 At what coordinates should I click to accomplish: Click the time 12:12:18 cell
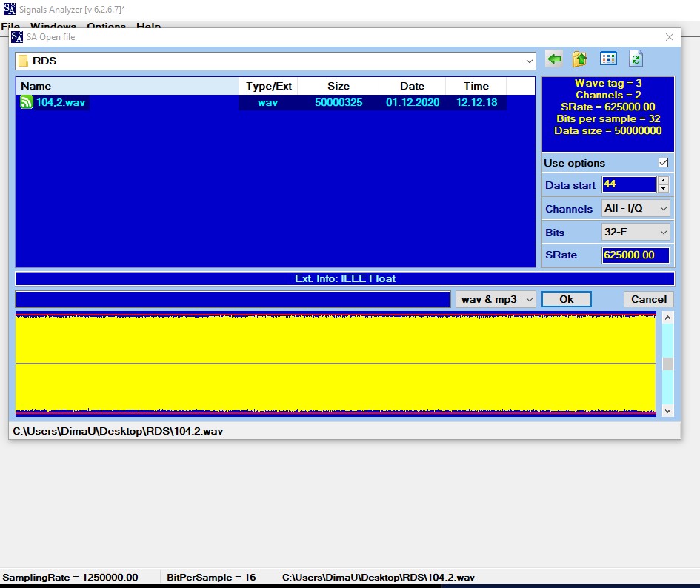tap(476, 103)
